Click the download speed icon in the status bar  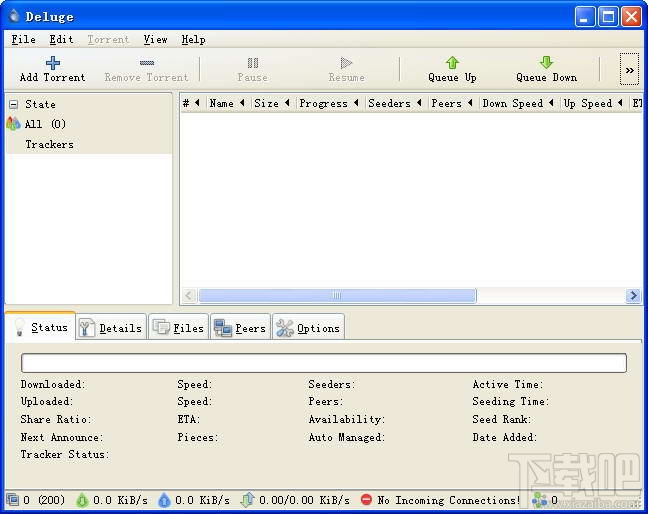pos(82,500)
